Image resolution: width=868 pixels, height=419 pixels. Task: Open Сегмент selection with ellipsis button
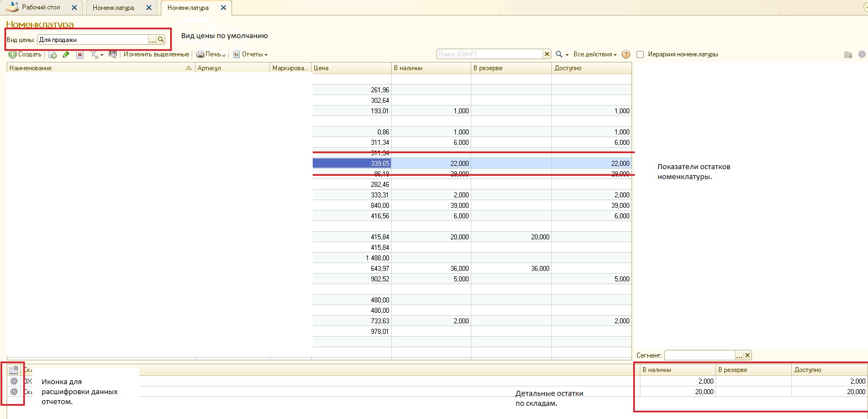pos(739,355)
